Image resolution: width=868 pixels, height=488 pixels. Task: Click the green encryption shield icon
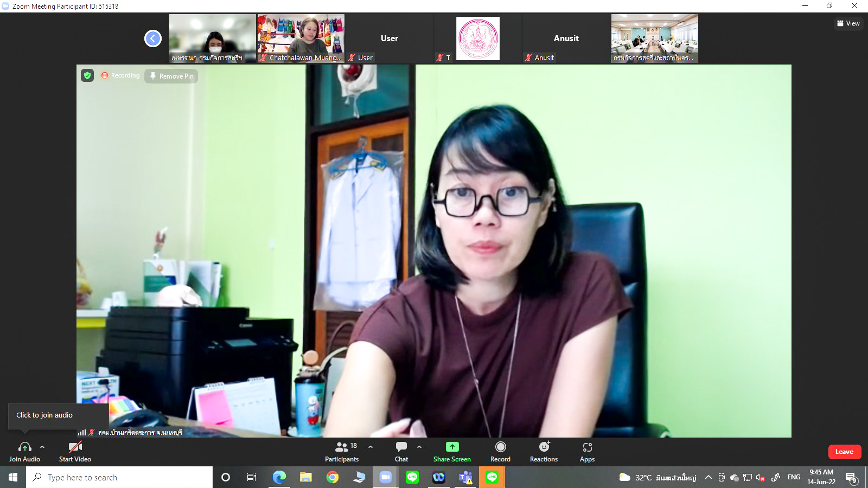(87, 75)
